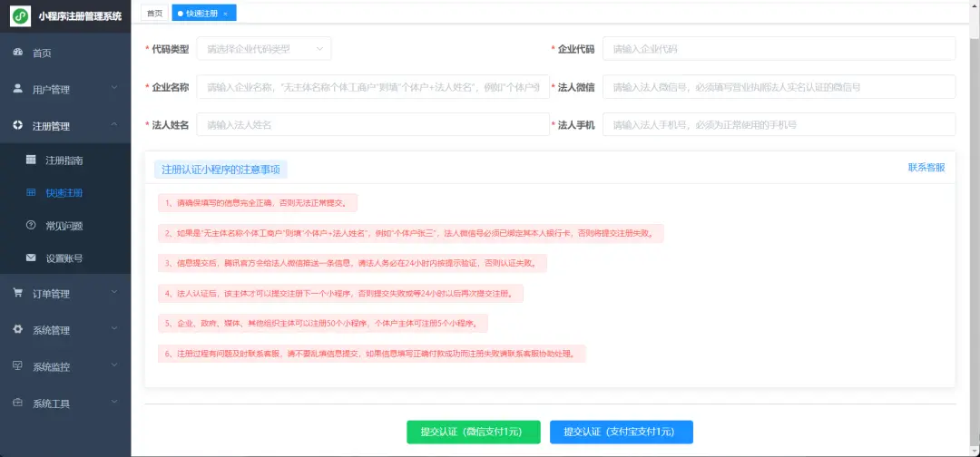This screenshot has width=980, height=457.
Task: Click notice 4 about 法人认证后
Action: (340, 294)
